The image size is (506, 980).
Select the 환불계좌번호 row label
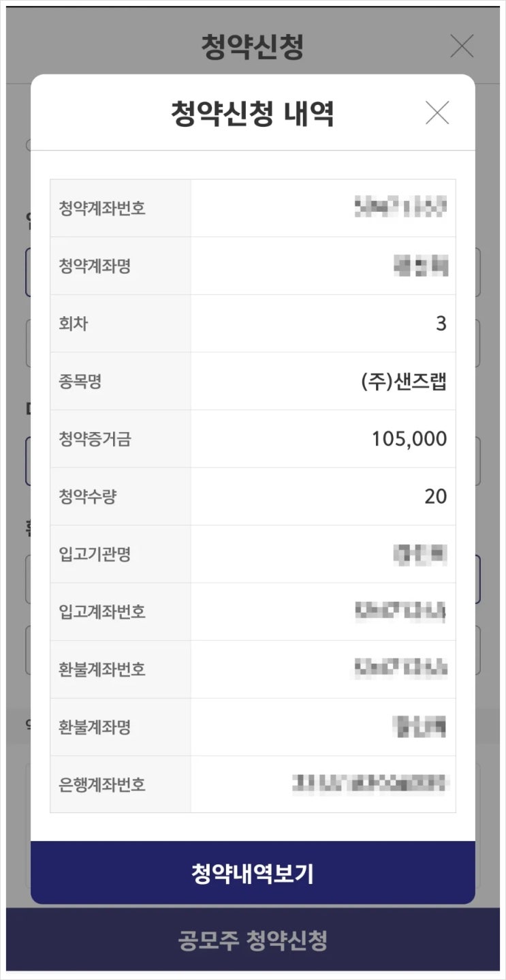102,669
